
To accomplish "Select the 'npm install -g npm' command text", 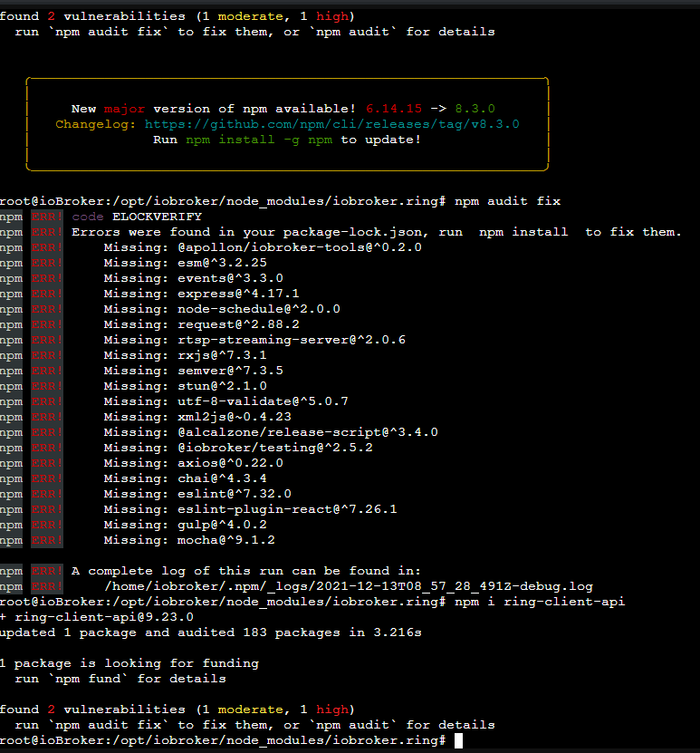I will coord(259,140).
